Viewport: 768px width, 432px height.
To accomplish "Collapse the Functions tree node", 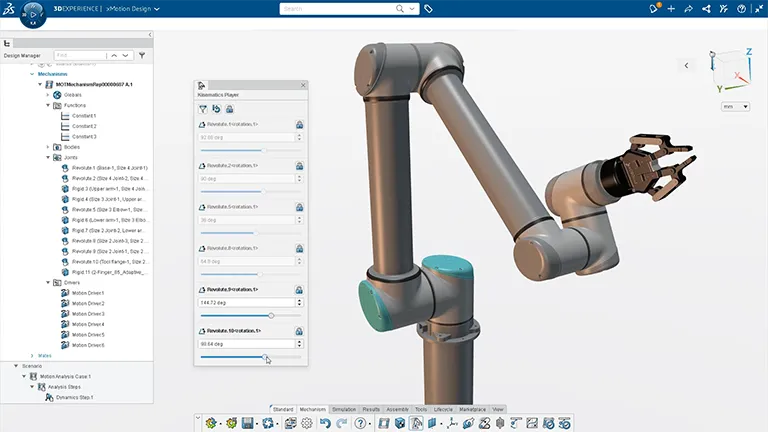I will coord(48,105).
